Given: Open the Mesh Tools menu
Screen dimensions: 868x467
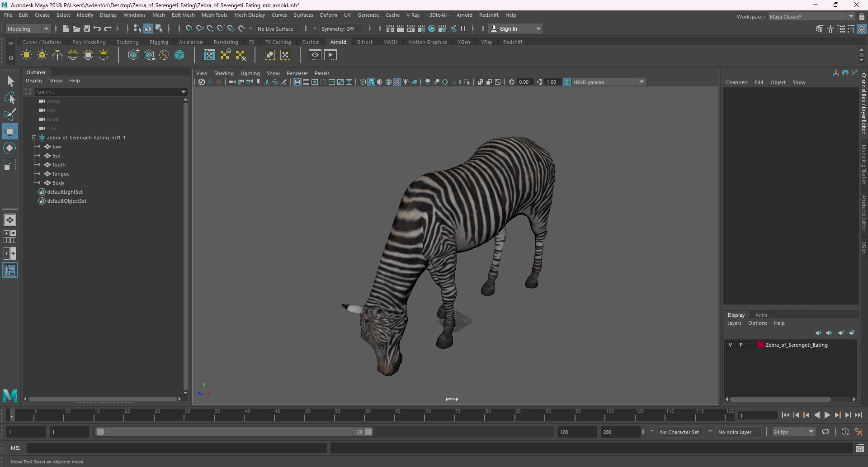Looking at the screenshot, I should pos(214,15).
